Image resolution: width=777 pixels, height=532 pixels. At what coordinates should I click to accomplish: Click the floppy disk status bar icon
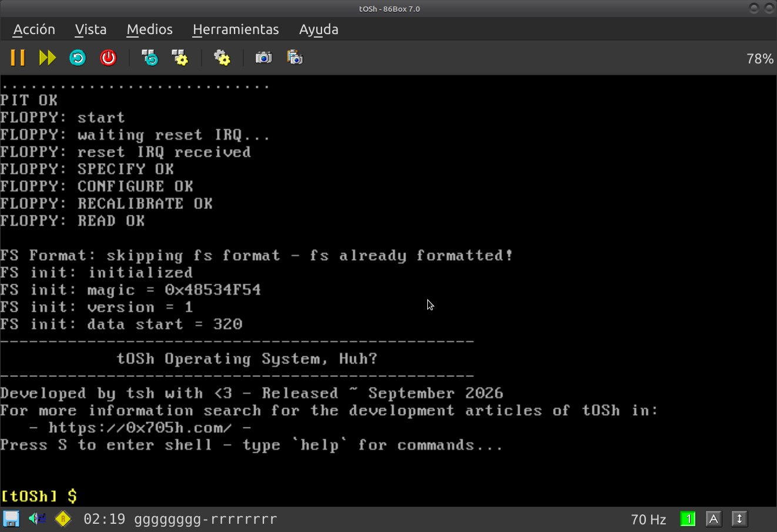click(x=11, y=519)
